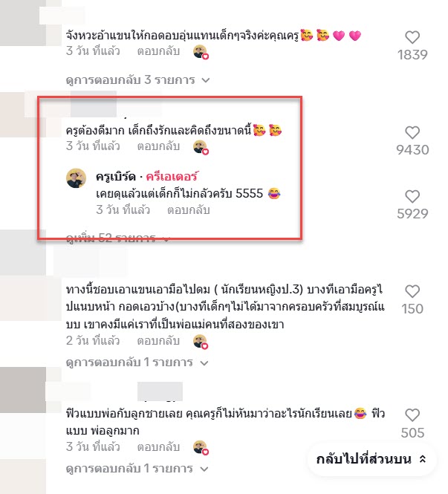Click creator-liked badge under the 150-like comment
The image size is (448, 494).
click(201, 342)
